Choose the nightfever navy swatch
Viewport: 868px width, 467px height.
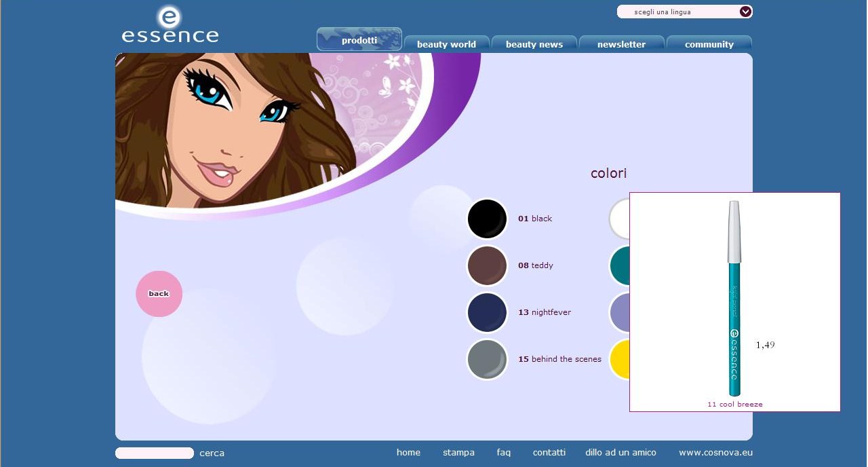[488, 312]
